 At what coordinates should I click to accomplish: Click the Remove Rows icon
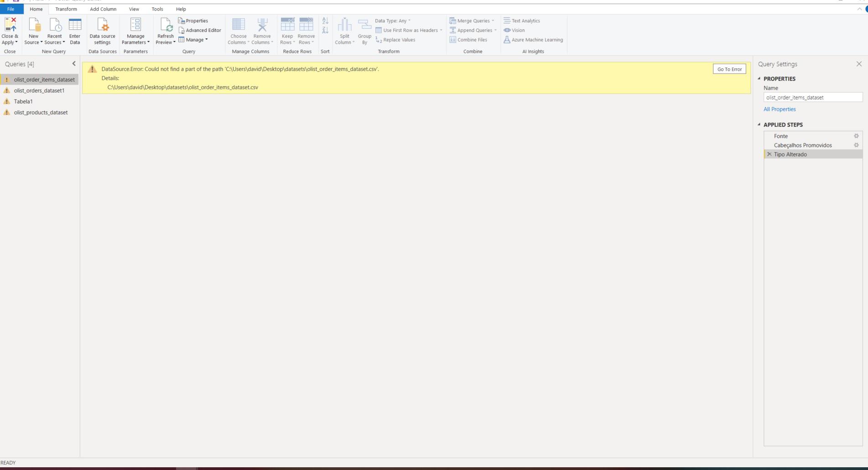coord(306,25)
